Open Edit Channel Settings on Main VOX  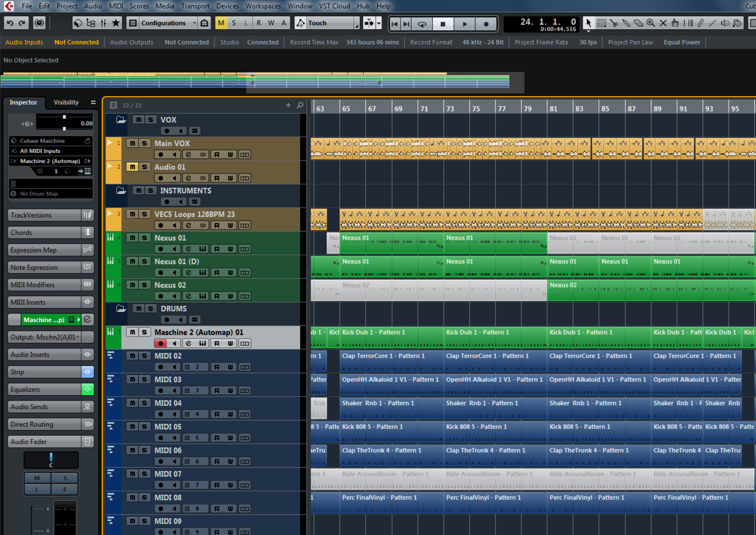click(188, 154)
